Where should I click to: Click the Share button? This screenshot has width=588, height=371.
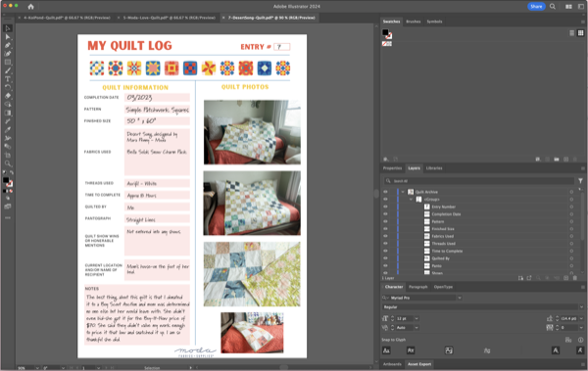point(536,7)
